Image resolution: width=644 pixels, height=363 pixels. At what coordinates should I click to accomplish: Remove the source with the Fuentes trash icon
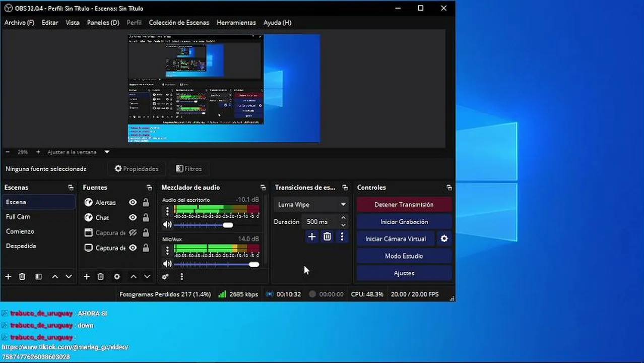click(x=101, y=277)
